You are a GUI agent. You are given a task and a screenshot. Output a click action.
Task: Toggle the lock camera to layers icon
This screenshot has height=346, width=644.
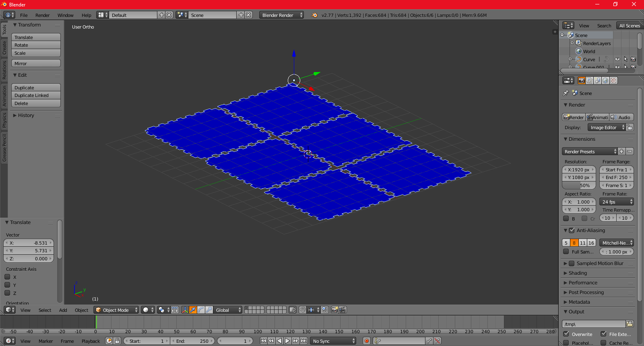[x=293, y=310]
